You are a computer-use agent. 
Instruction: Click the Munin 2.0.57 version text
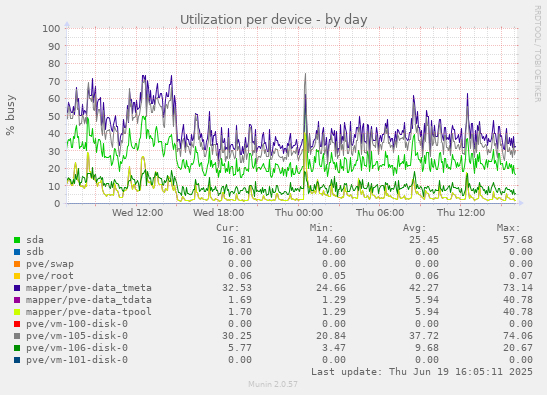273,385
